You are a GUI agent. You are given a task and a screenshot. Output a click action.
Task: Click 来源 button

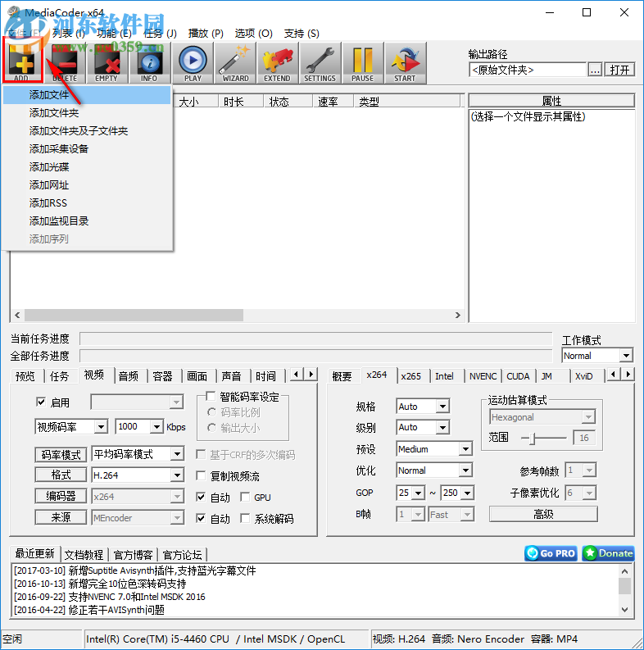click(61, 517)
